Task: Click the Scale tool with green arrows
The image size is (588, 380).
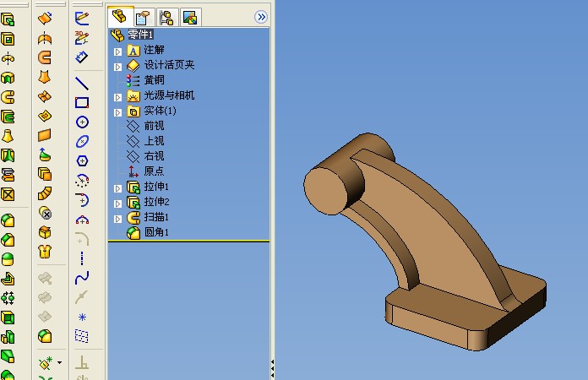Action: tap(8, 298)
